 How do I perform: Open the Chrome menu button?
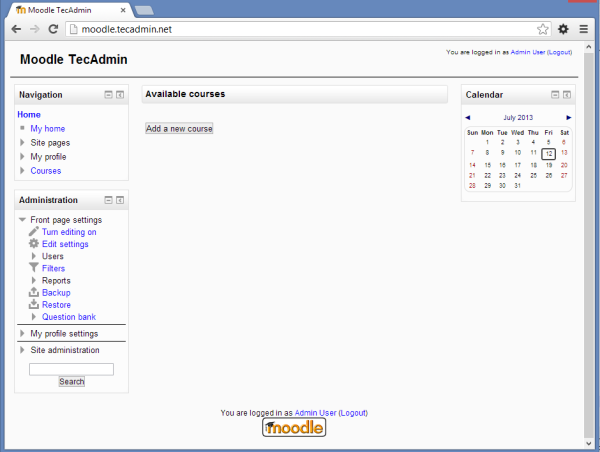[583, 30]
